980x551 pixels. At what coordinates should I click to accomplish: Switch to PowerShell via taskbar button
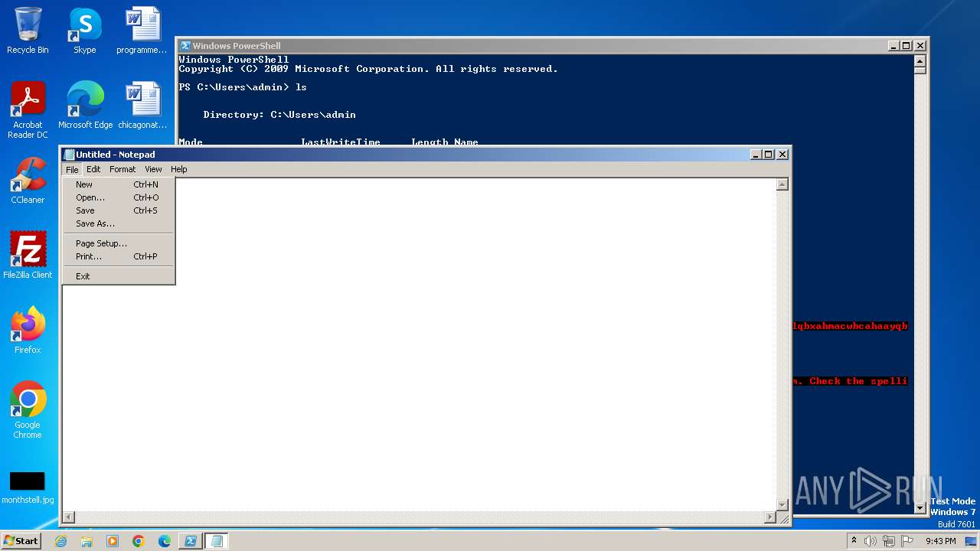[191, 541]
